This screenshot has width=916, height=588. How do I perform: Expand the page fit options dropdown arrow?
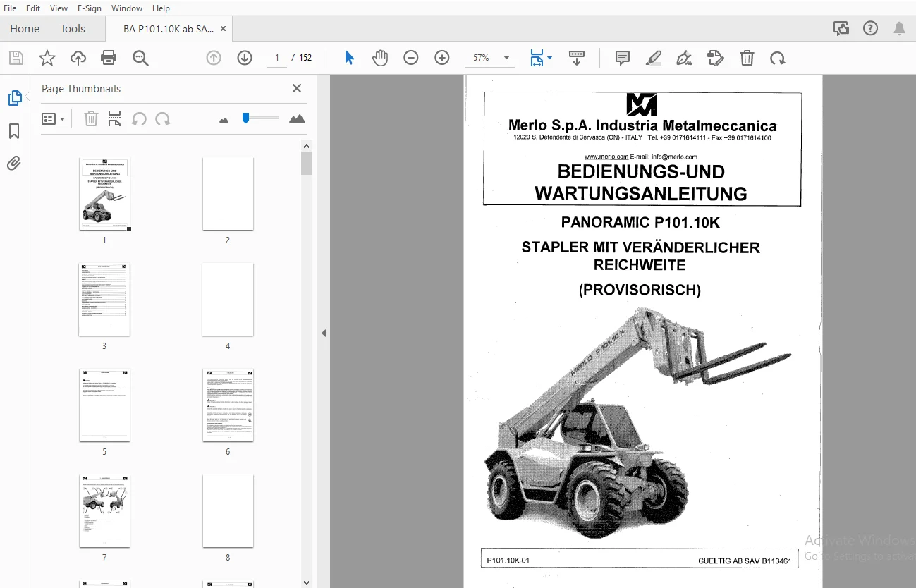point(549,58)
